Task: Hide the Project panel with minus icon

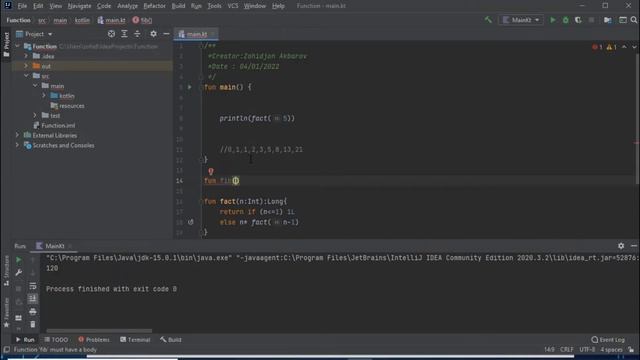Action: pos(166,34)
